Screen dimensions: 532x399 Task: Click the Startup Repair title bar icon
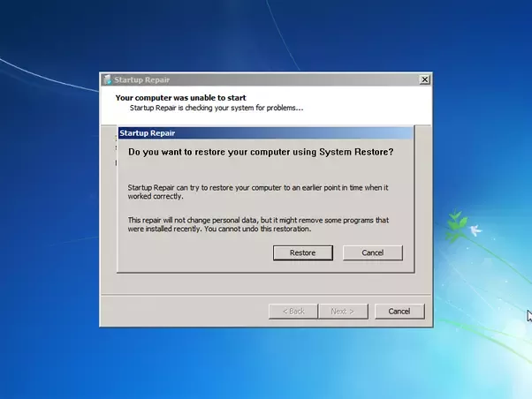click(x=108, y=79)
